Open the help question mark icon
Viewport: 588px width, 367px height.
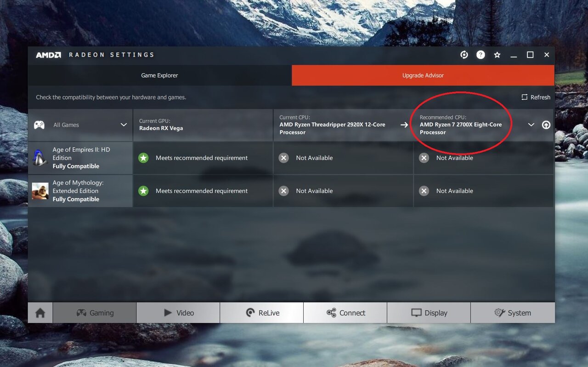coord(481,55)
